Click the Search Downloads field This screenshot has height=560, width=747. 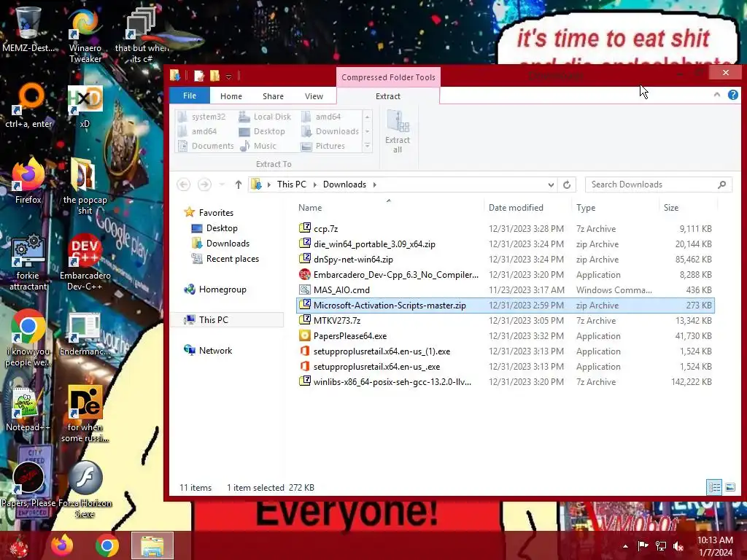coord(659,184)
